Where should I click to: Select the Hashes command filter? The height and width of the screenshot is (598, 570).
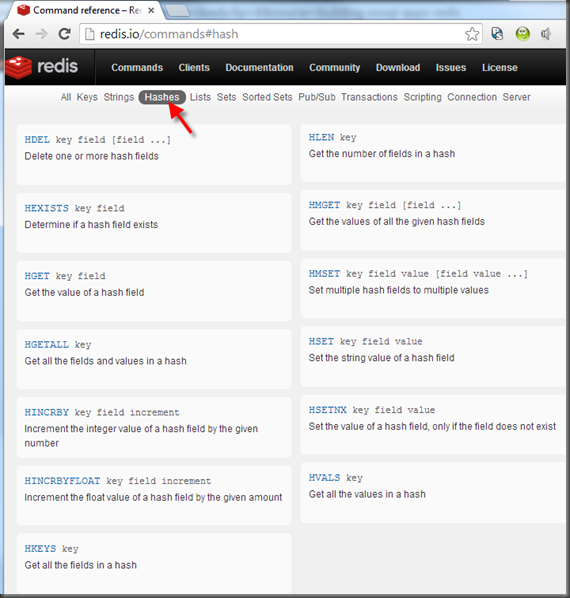coord(162,97)
